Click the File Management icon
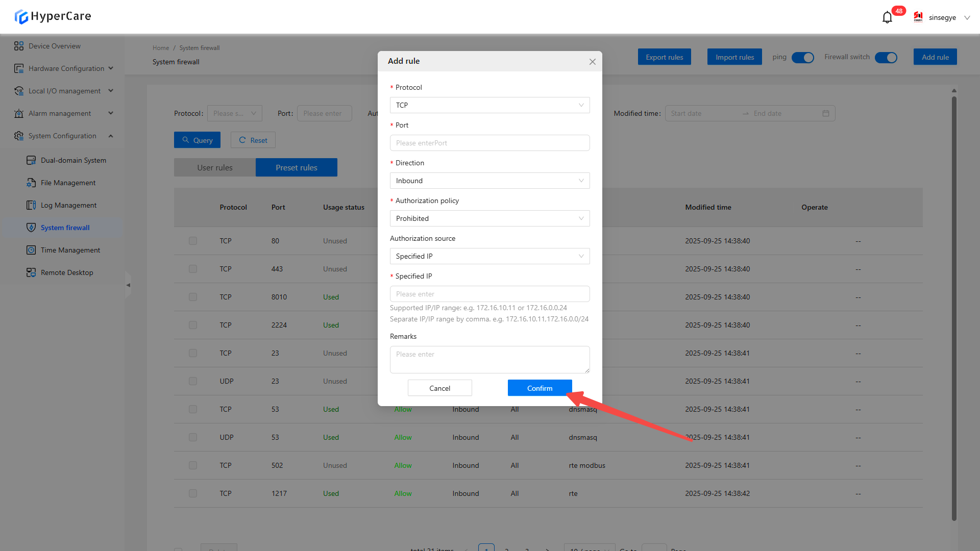This screenshot has height=551, width=980. pos(31,183)
